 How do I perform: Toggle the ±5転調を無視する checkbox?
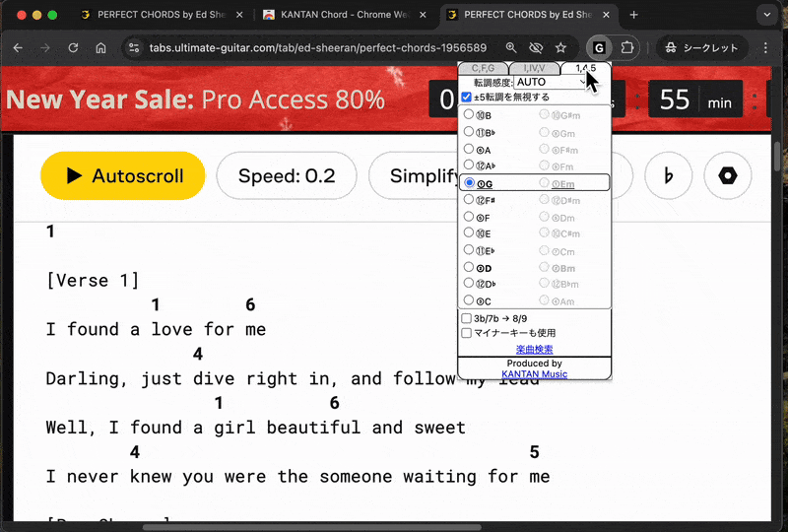tap(467, 98)
